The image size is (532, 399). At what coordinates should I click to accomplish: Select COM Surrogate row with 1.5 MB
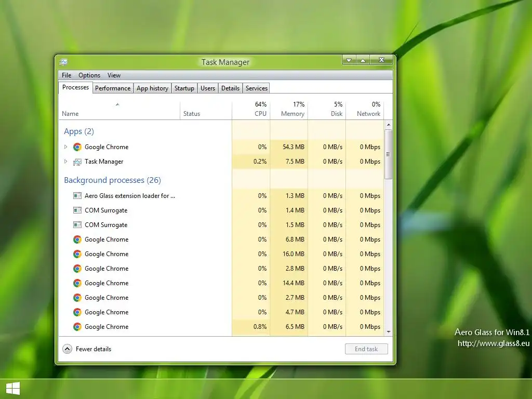pos(221,225)
